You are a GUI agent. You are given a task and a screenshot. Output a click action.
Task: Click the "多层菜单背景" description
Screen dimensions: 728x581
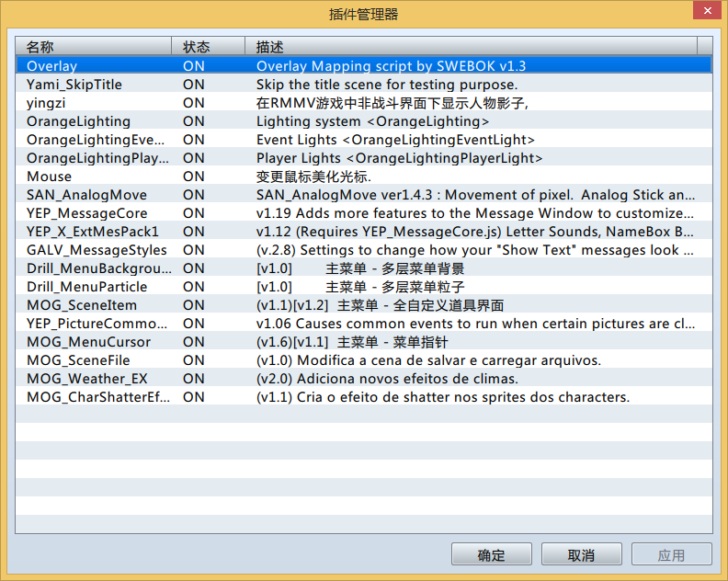coord(360,268)
